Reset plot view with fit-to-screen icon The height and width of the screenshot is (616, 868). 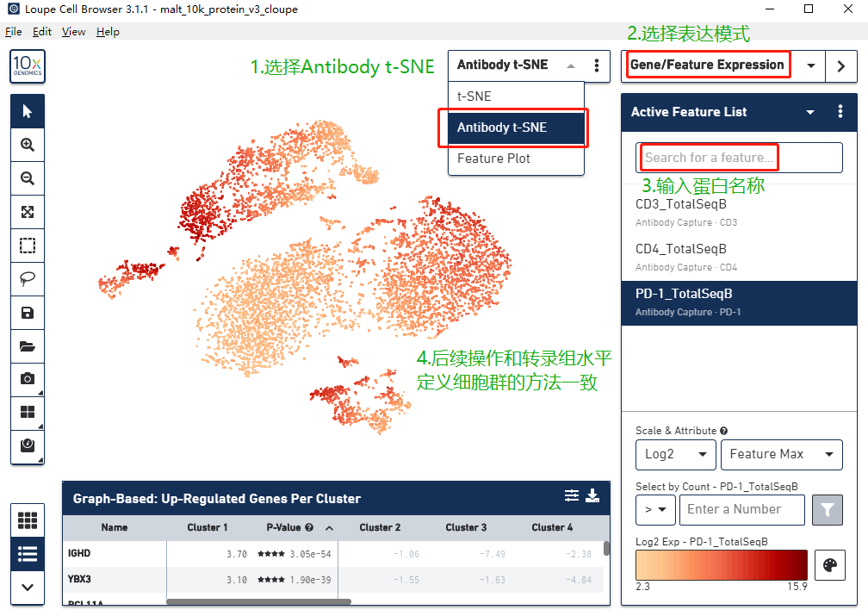pos(28,212)
